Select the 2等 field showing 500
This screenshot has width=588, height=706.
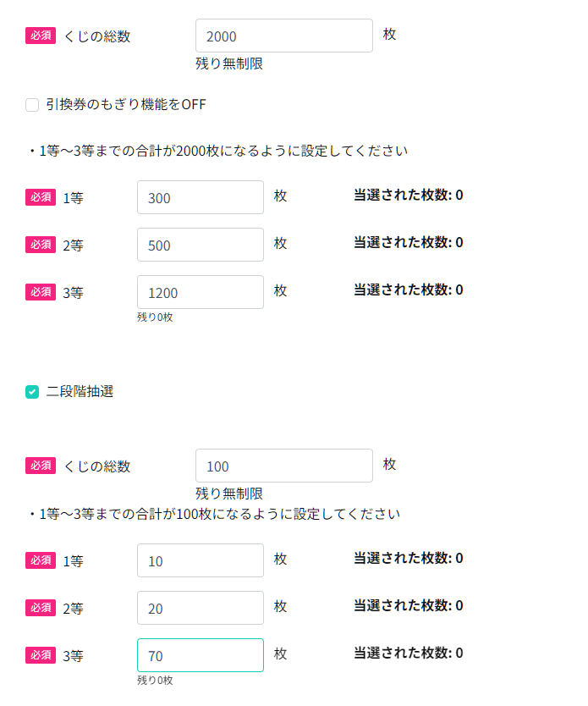click(201, 245)
